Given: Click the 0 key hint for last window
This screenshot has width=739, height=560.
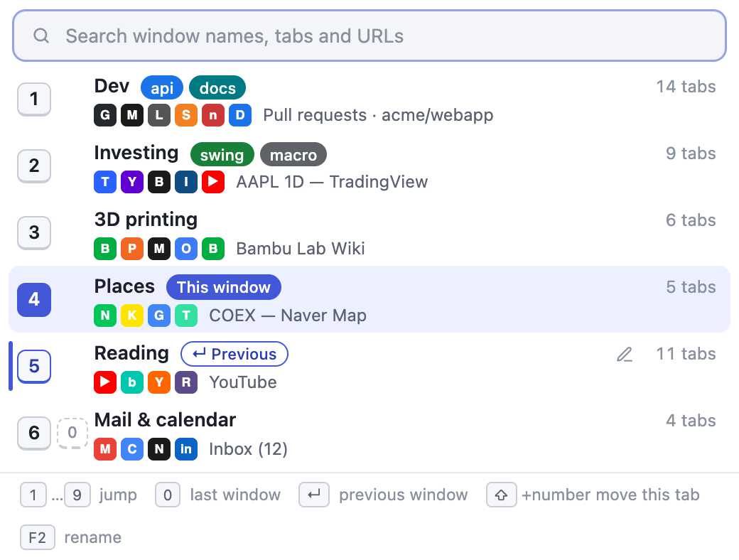Looking at the screenshot, I should click(167, 495).
